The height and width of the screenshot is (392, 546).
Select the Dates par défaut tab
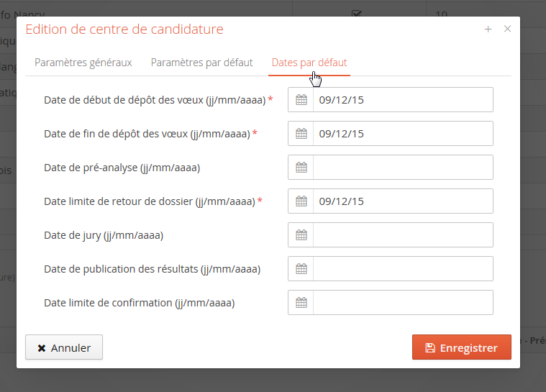pos(309,63)
